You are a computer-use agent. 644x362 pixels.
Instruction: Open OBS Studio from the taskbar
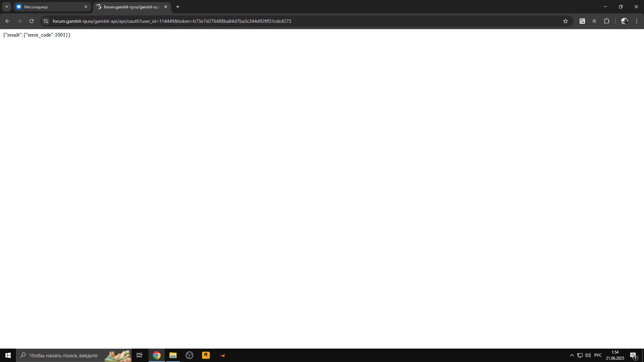[190, 355]
